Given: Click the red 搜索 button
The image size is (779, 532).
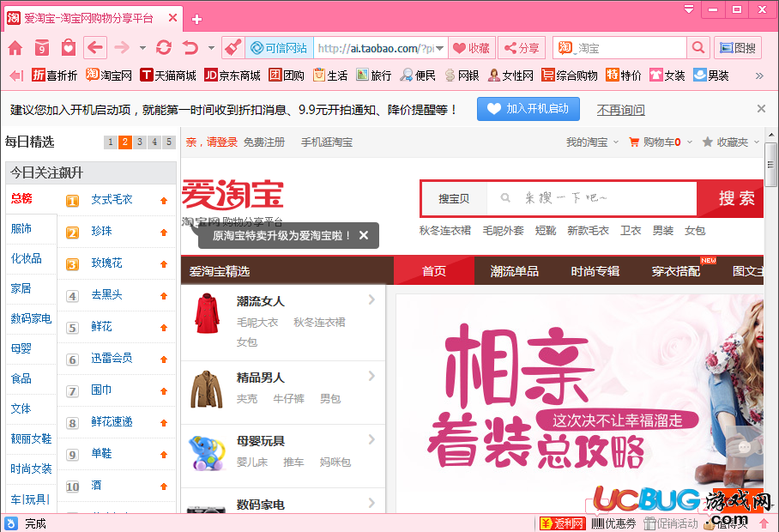Looking at the screenshot, I should click(730, 199).
